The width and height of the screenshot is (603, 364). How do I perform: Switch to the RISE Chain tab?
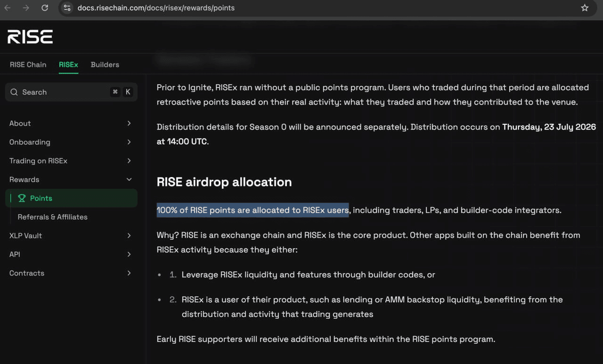(28, 65)
